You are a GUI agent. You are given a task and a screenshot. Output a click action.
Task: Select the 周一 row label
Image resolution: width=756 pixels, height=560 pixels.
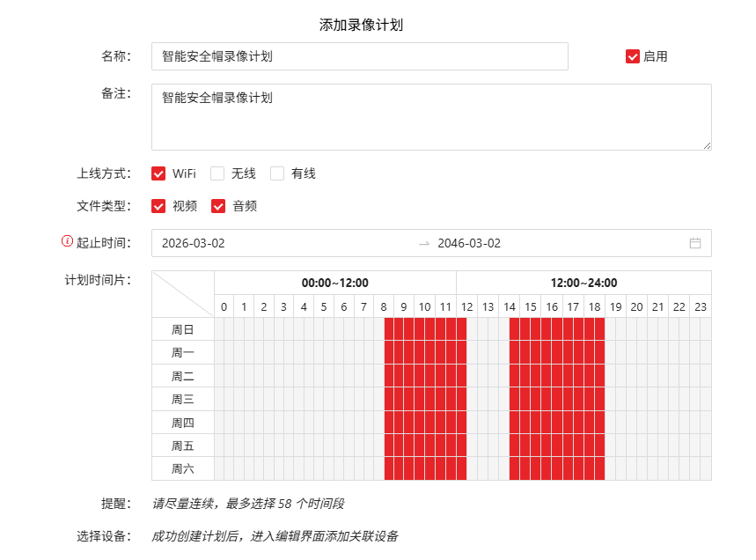(183, 353)
